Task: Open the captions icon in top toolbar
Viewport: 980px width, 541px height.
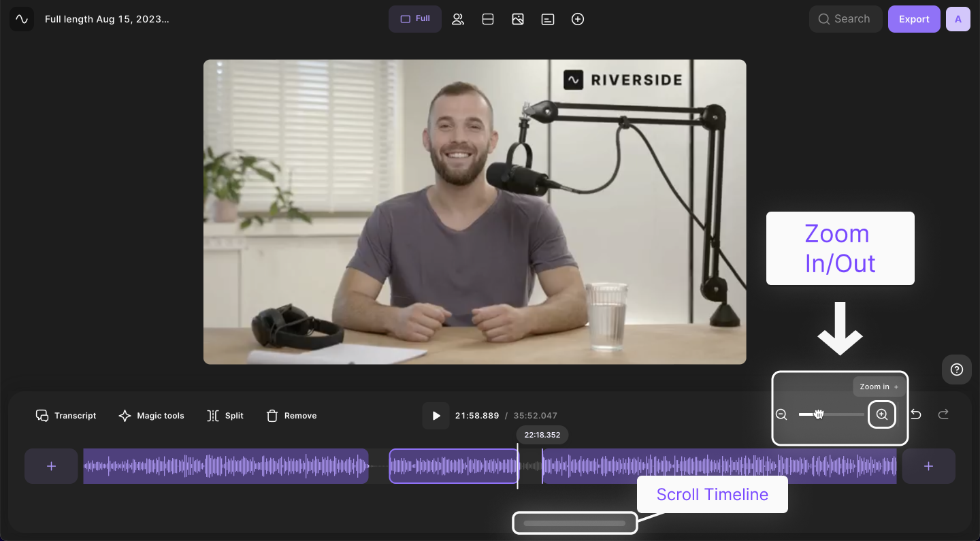Action: [x=548, y=19]
